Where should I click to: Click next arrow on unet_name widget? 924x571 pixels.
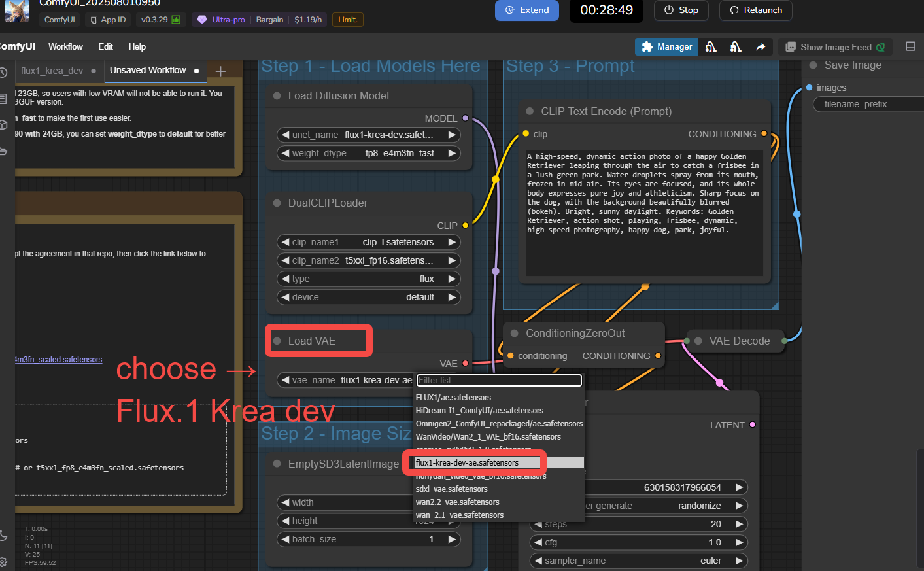click(x=452, y=135)
